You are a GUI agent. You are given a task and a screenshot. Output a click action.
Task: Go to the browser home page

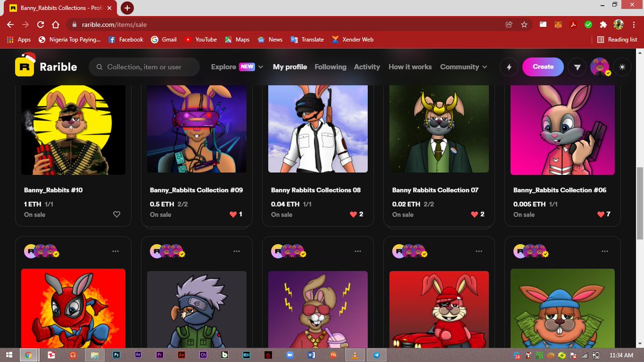55,25
